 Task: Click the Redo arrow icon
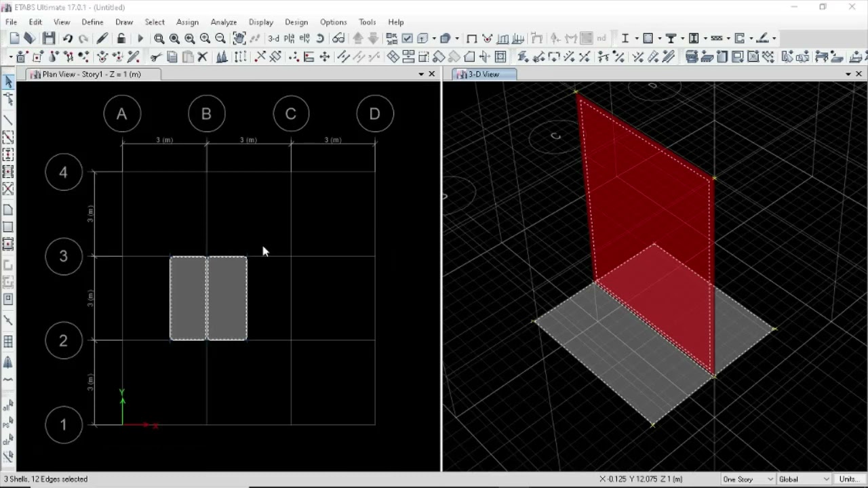(83, 39)
